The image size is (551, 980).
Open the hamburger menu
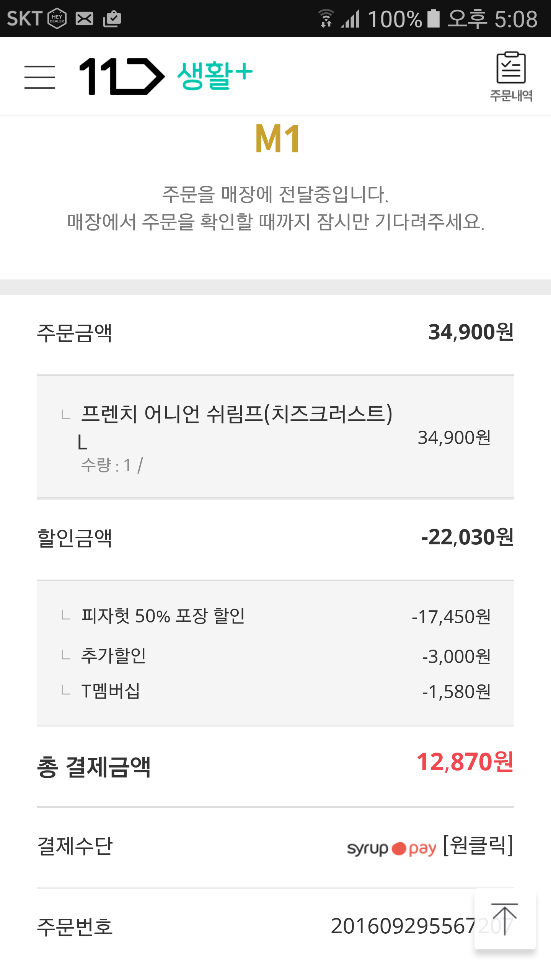click(40, 77)
